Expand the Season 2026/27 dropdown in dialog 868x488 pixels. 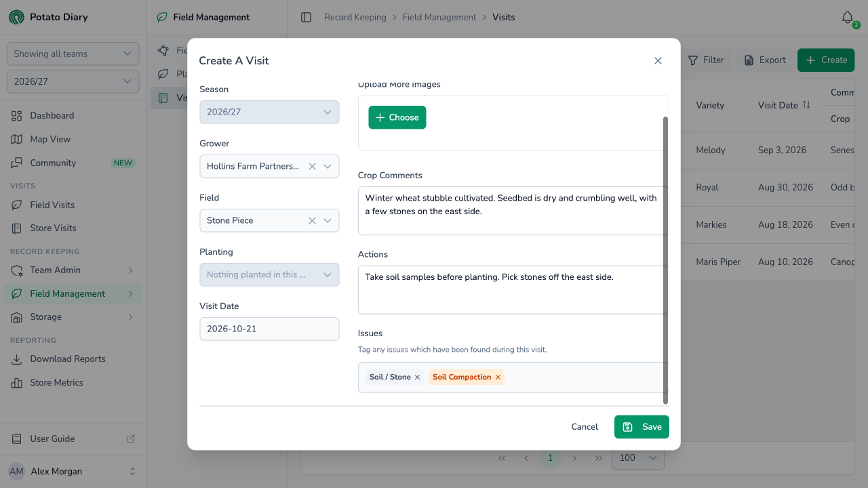269,112
